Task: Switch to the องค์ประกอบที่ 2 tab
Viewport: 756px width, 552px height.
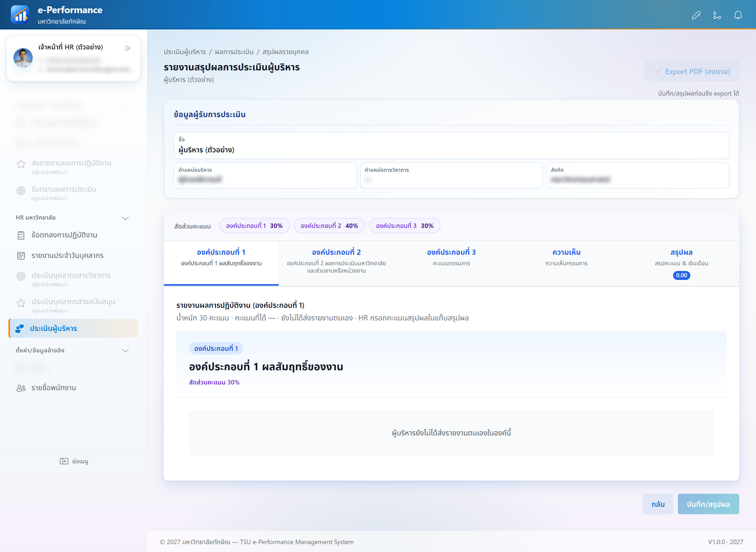Action: click(x=336, y=263)
